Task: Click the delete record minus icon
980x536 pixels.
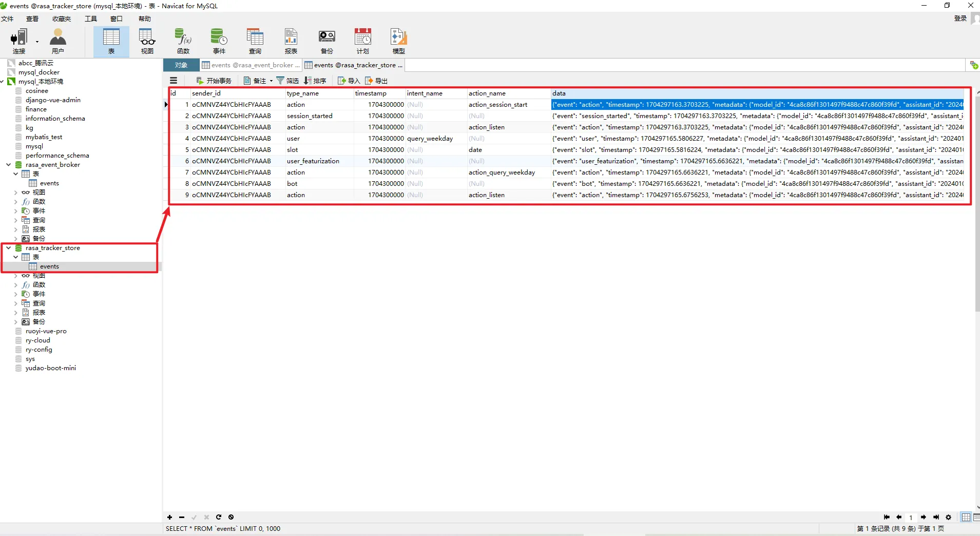Action: coord(182,517)
